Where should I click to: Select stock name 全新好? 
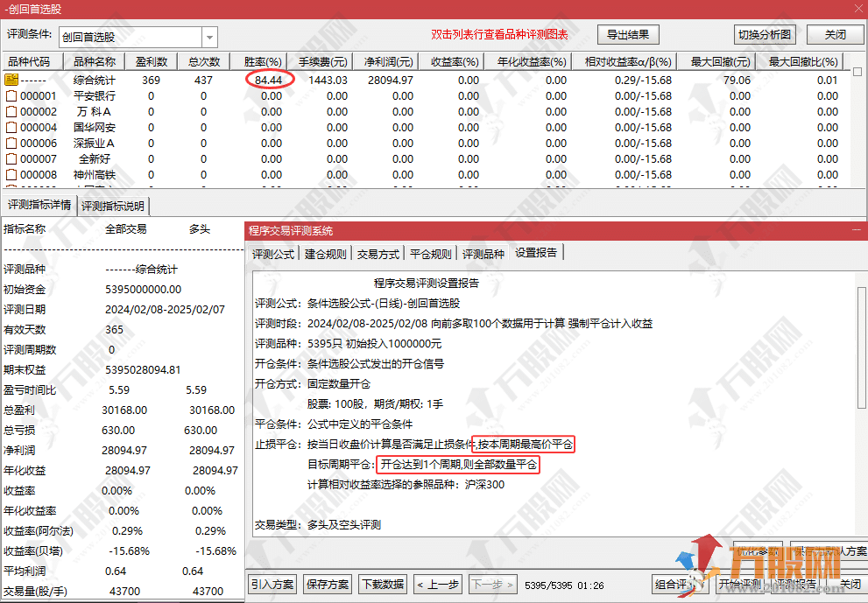pyautogui.click(x=95, y=158)
